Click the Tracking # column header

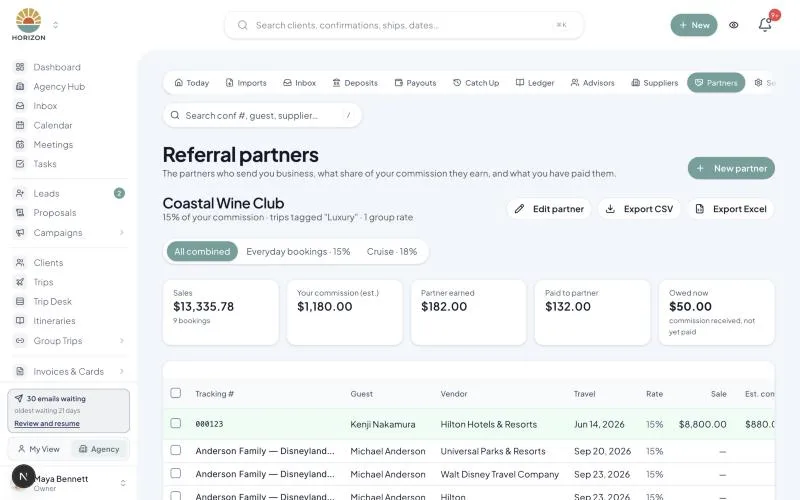214,394
